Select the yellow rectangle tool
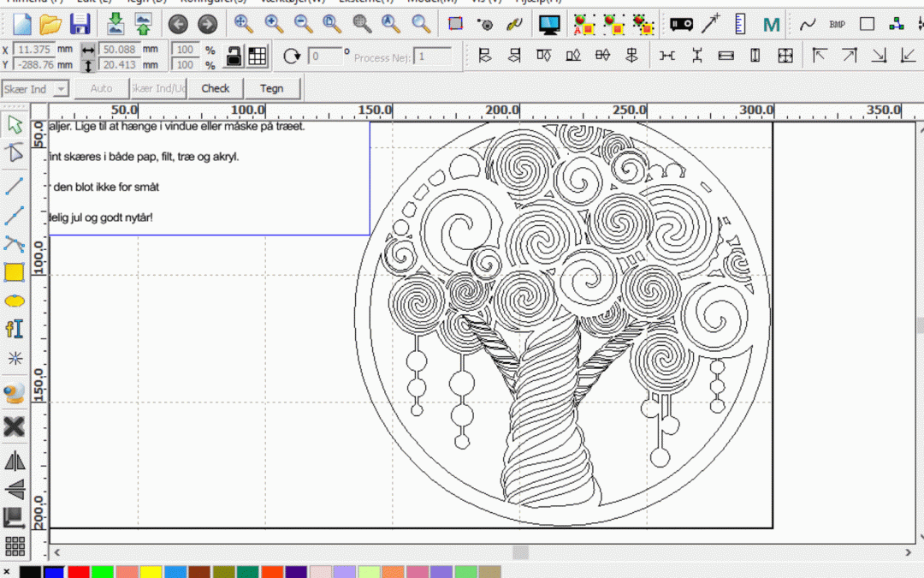 point(15,272)
